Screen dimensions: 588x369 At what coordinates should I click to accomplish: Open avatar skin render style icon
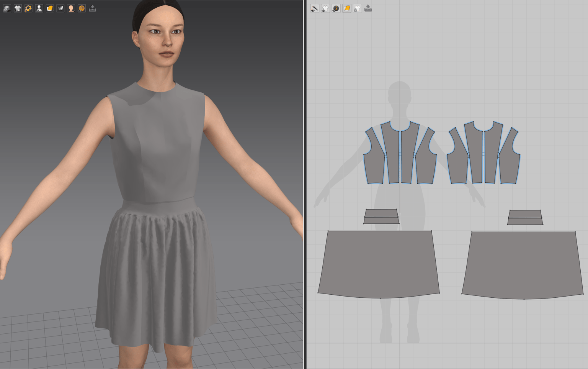point(71,8)
